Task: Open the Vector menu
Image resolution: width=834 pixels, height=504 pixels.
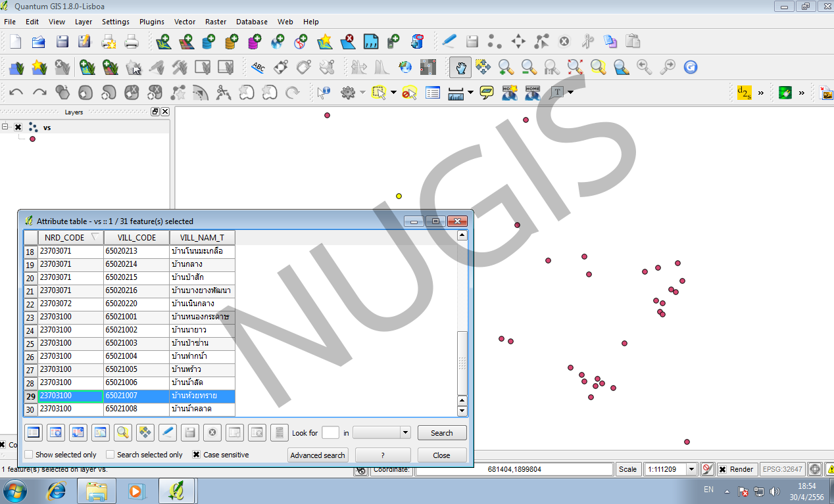Action: [185, 22]
